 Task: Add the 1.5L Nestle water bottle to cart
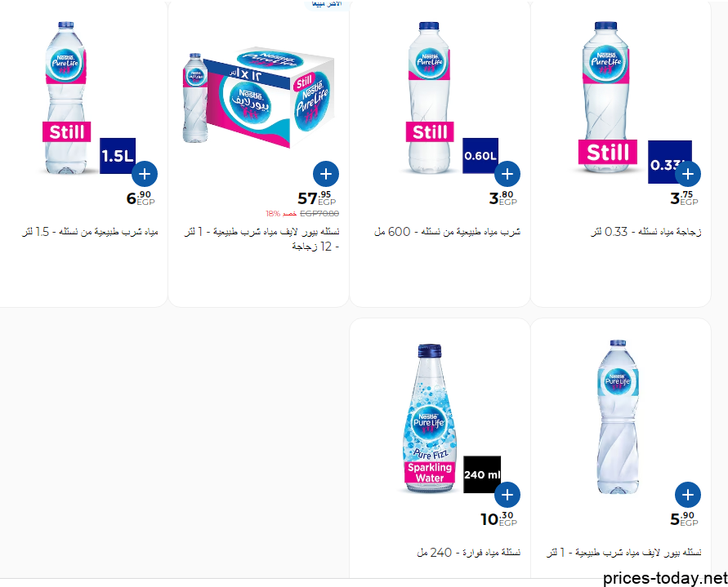[145, 174]
